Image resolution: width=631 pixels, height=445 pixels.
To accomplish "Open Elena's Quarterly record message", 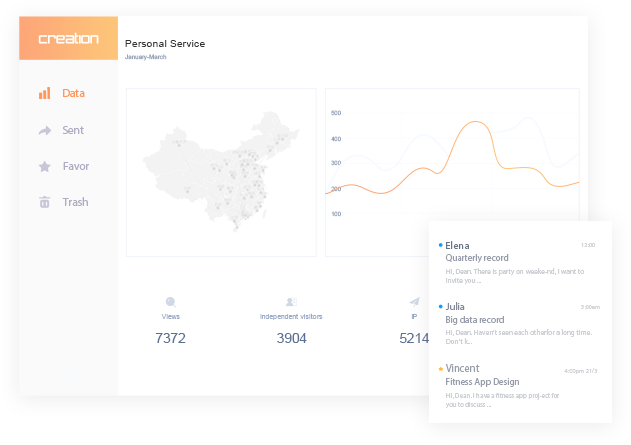I will (477, 258).
